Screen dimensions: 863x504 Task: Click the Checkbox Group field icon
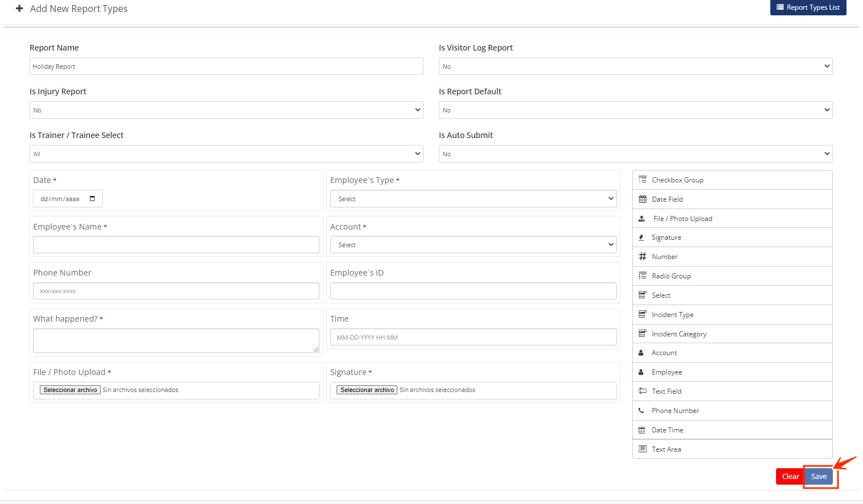tap(642, 180)
